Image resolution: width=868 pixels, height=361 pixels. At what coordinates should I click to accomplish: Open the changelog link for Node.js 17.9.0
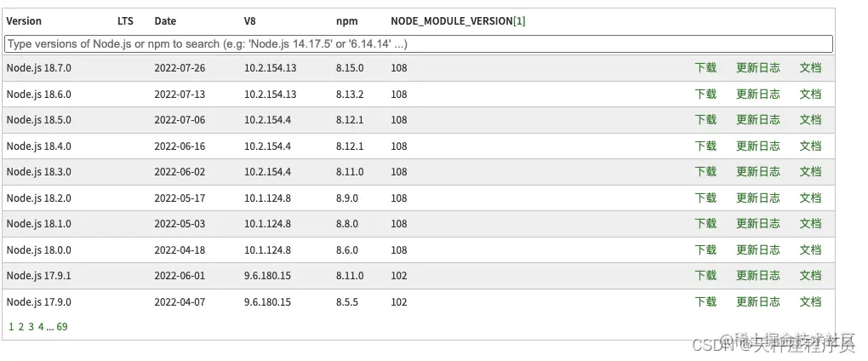pos(758,302)
